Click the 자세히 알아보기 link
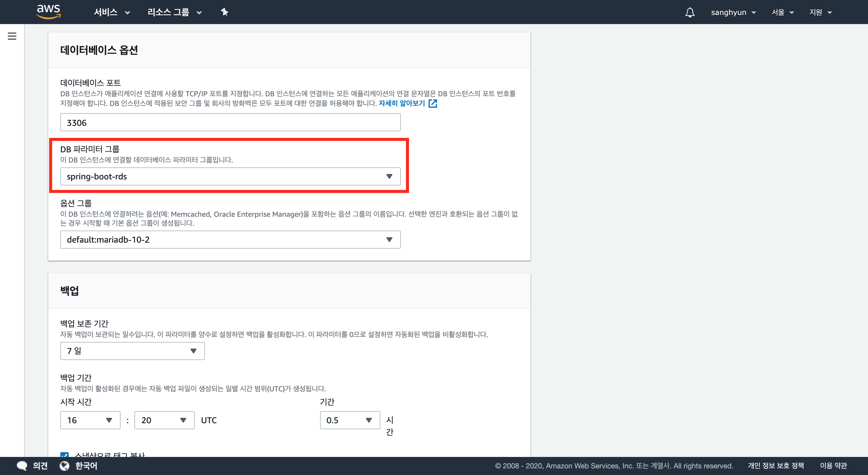 pos(402,103)
